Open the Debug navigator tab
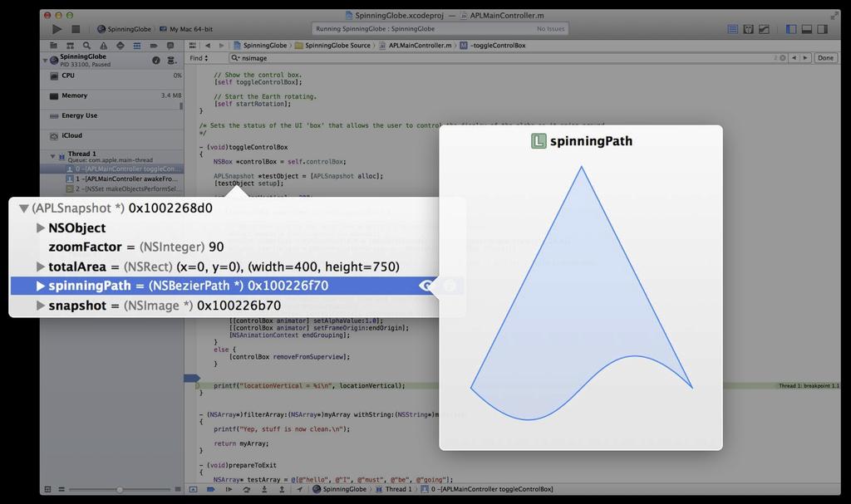The width and height of the screenshot is (851, 504). click(x=137, y=46)
